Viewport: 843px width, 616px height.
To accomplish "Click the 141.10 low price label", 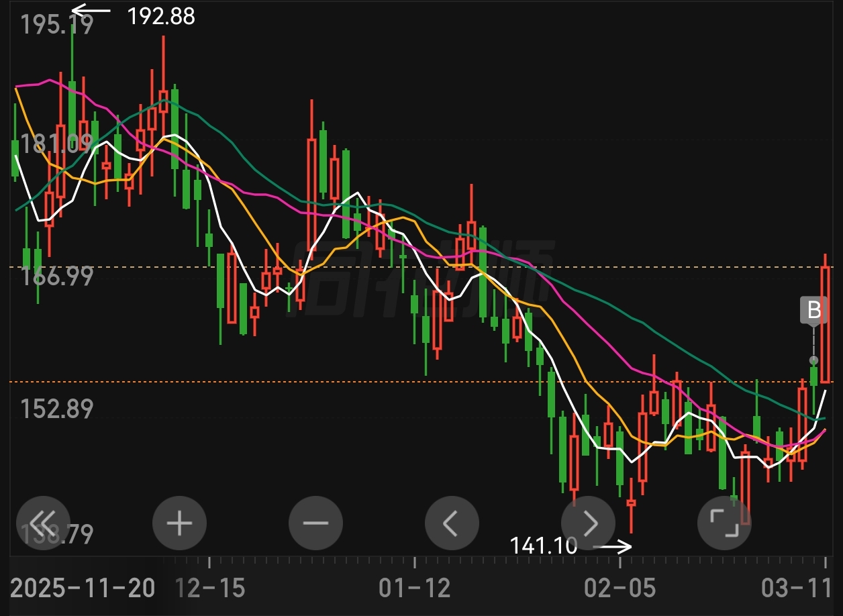I will [x=543, y=546].
